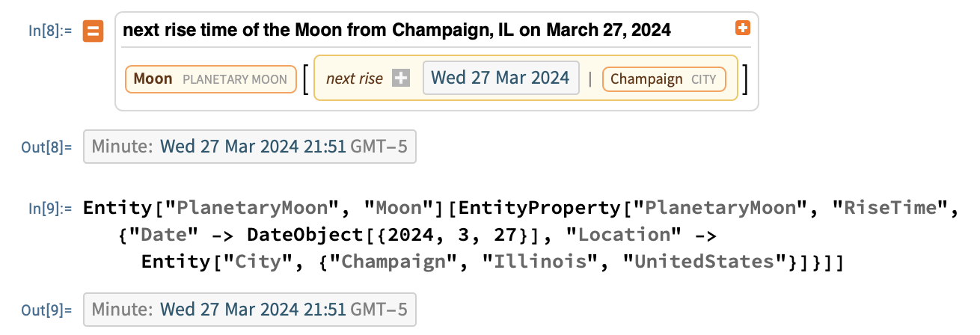
Task: Select the Out[9]= cell label
Action: [46, 310]
